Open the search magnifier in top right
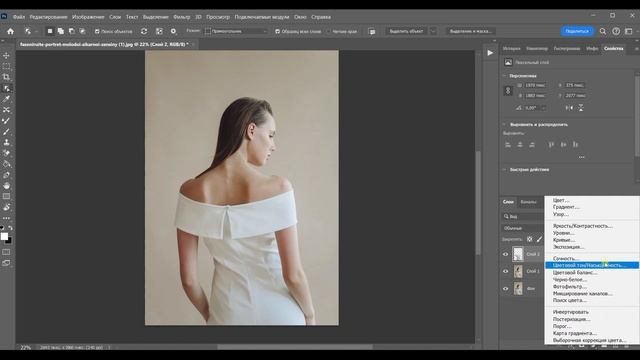The image size is (640, 360). (602, 31)
